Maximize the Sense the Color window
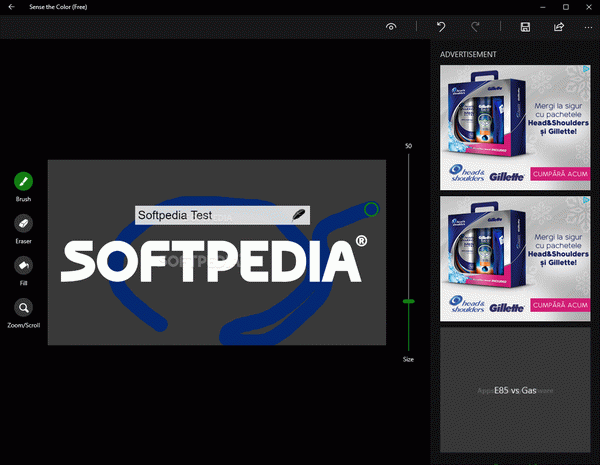600x465 pixels. [566, 6]
